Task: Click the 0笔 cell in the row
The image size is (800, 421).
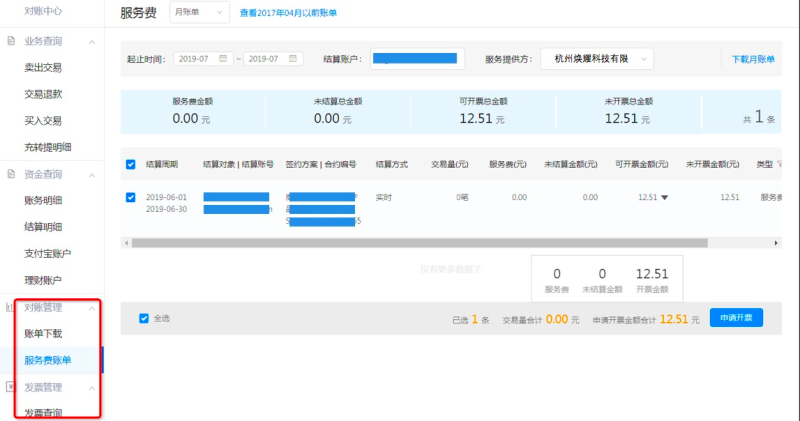Action: coord(462,197)
